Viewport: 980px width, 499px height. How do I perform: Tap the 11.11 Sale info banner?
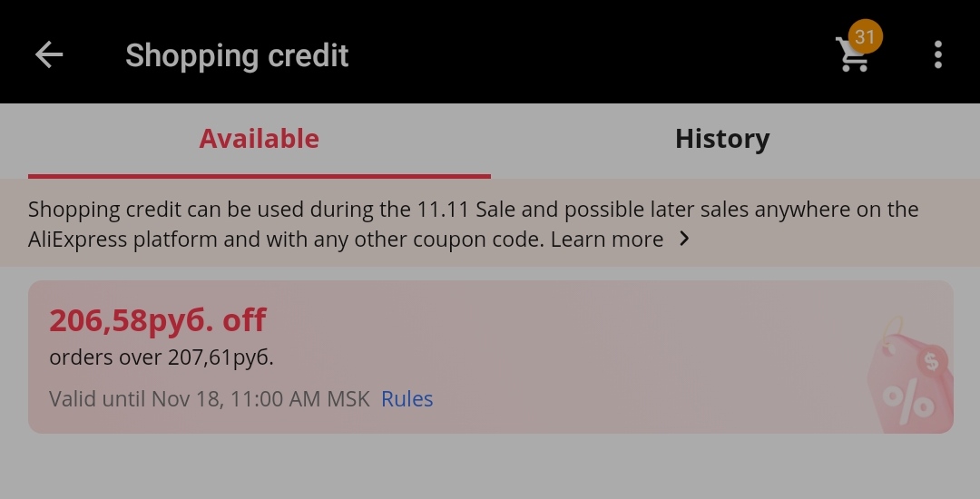click(x=490, y=223)
